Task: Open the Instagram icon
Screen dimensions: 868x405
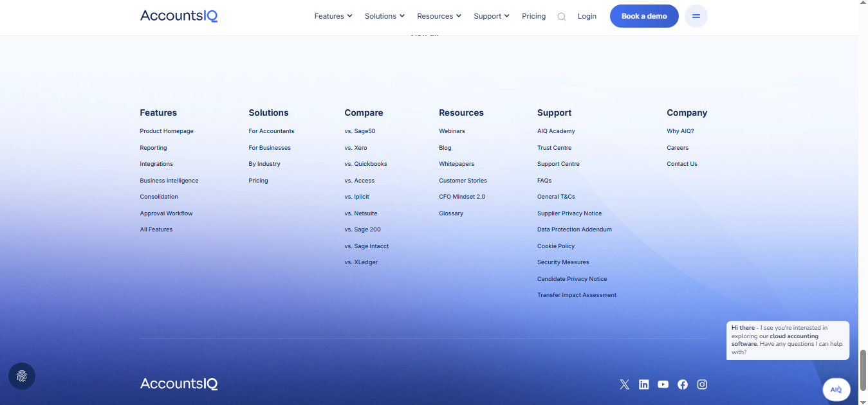Action: pos(701,384)
